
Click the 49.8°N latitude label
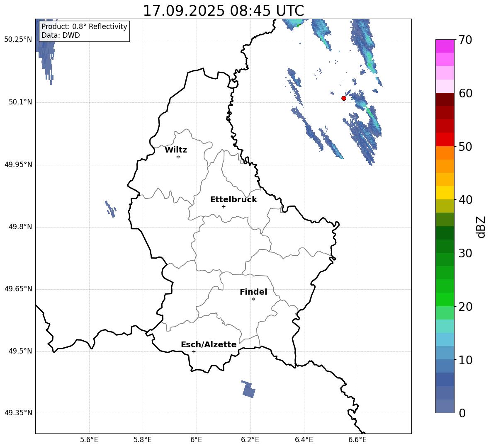[20, 227]
